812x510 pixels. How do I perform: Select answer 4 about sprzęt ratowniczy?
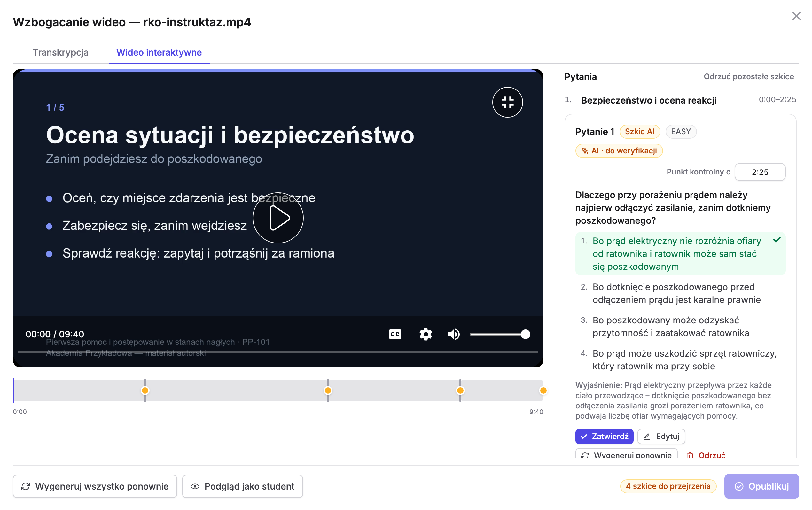pos(680,360)
